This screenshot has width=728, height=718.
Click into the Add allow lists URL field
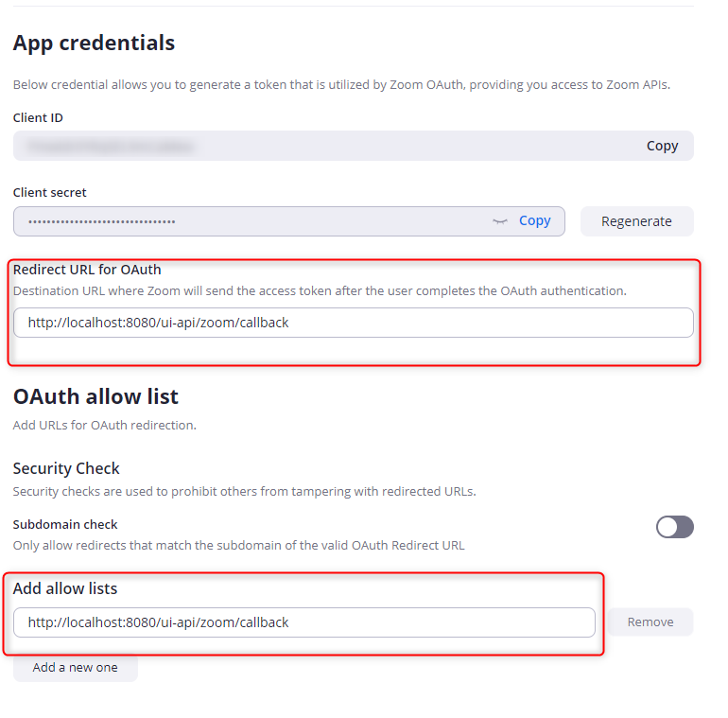point(303,622)
